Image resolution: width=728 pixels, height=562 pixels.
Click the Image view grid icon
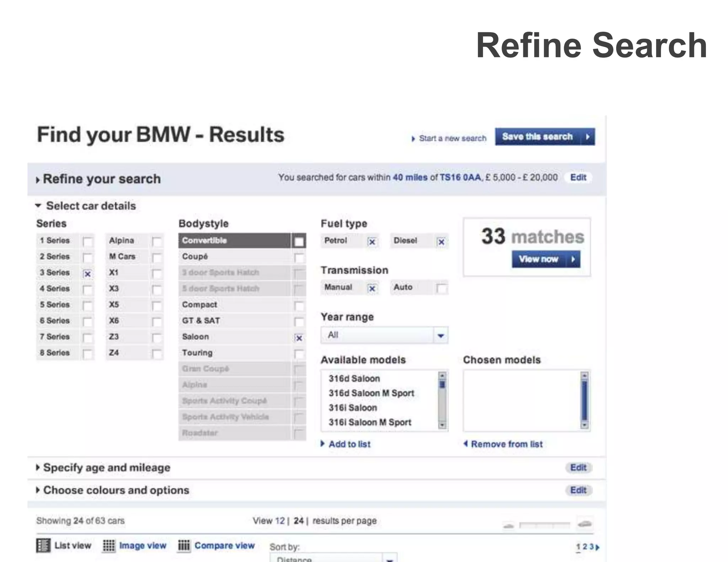pos(109,546)
